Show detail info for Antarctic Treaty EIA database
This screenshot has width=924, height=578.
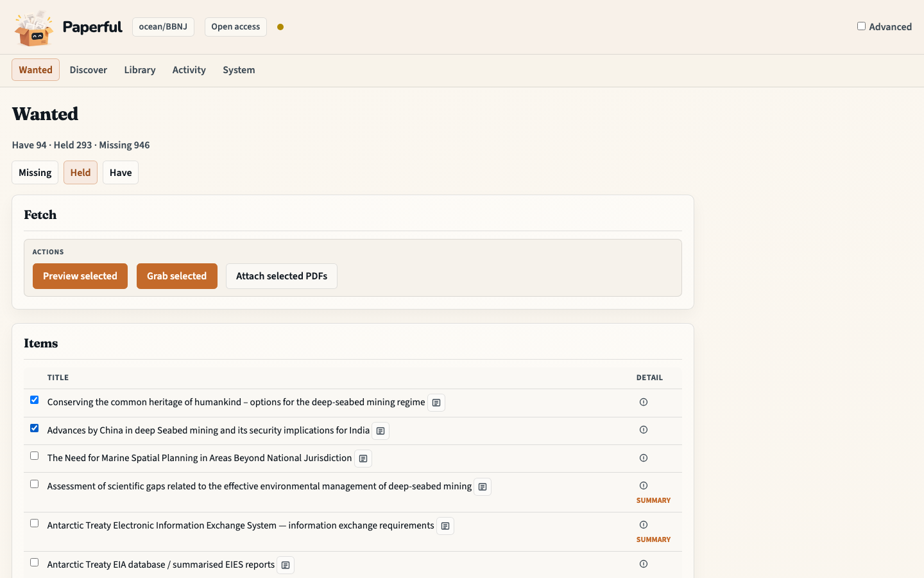[644, 564]
